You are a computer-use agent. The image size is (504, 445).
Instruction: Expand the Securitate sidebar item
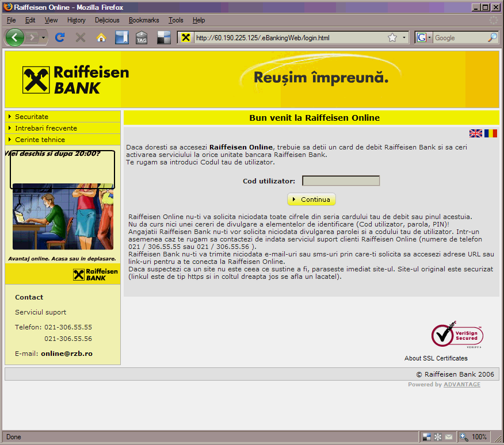point(63,117)
